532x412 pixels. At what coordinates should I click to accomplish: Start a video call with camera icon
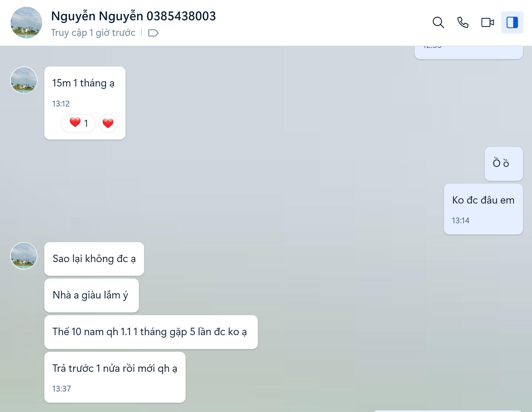487,22
